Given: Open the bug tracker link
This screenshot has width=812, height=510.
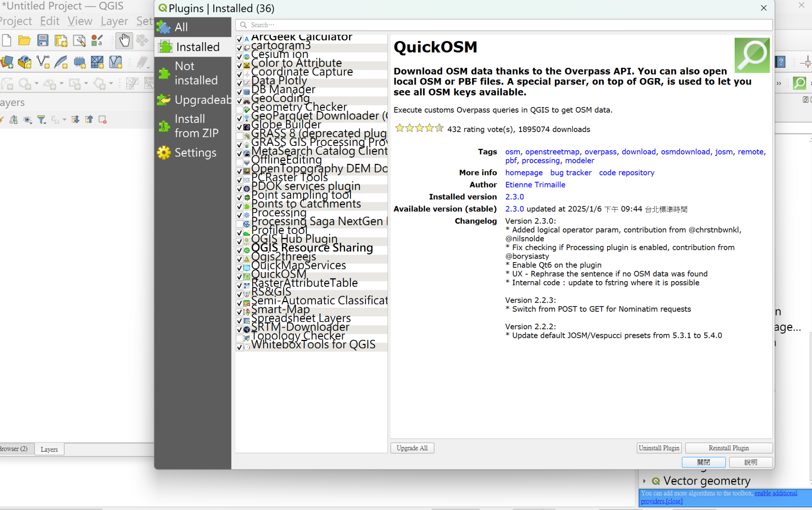Looking at the screenshot, I should pyautogui.click(x=571, y=173).
